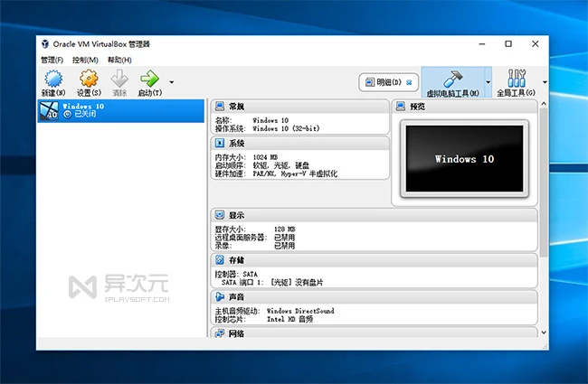Click the Display (显示) section icon

(x=220, y=215)
